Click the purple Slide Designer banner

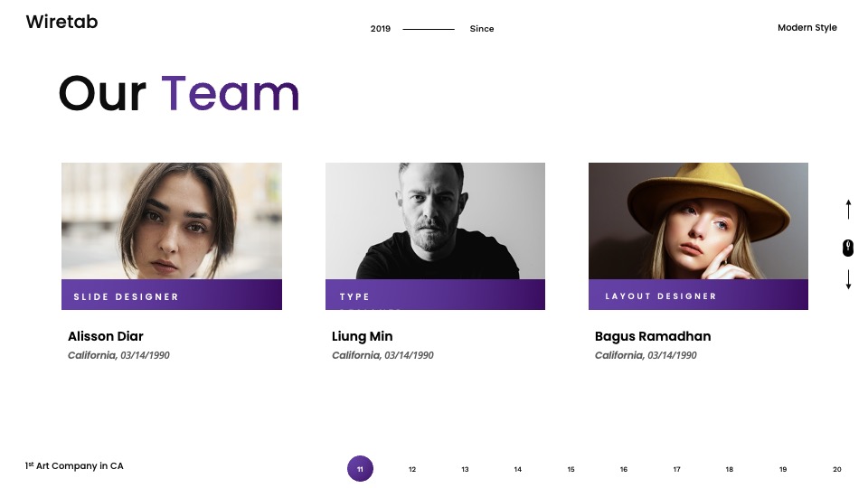coord(172,295)
